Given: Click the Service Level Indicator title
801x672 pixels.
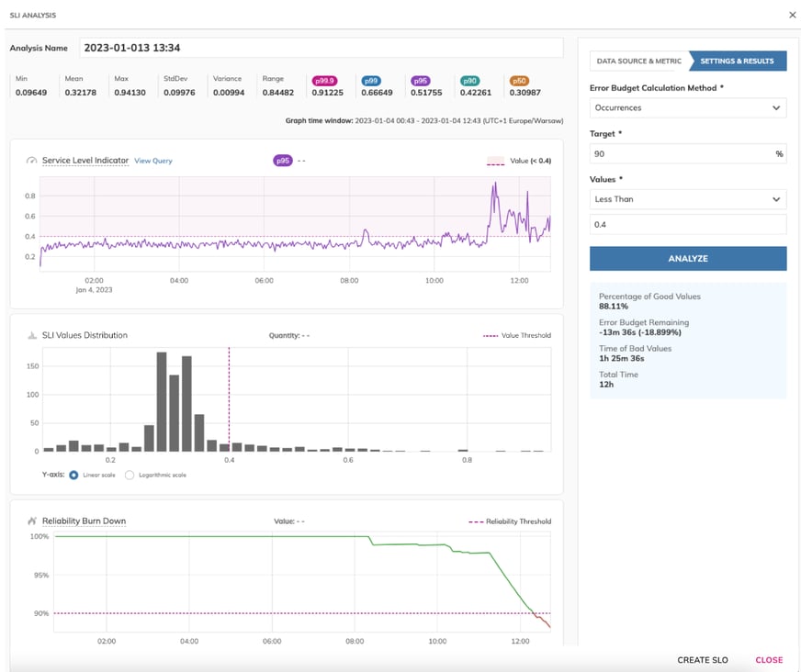Looking at the screenshot, I should click(85, 161).
